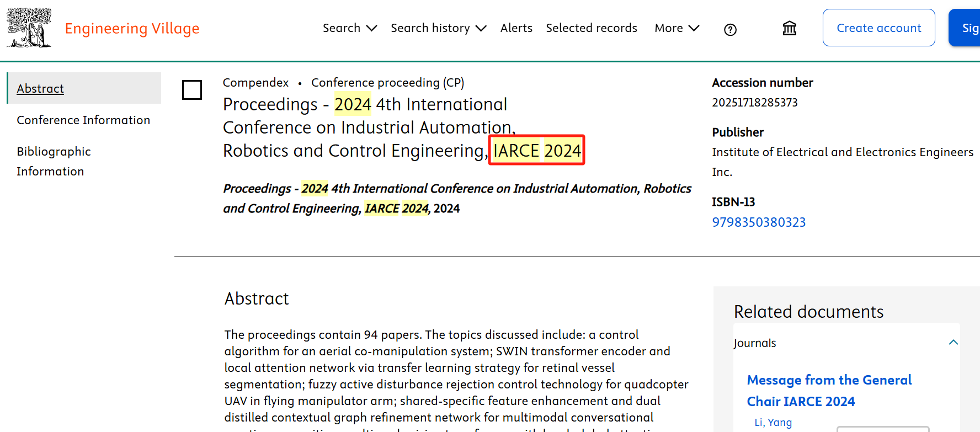Viewport: 980px width, 432px height.
Task: Click the Sign in button
Action: (969, 28)
